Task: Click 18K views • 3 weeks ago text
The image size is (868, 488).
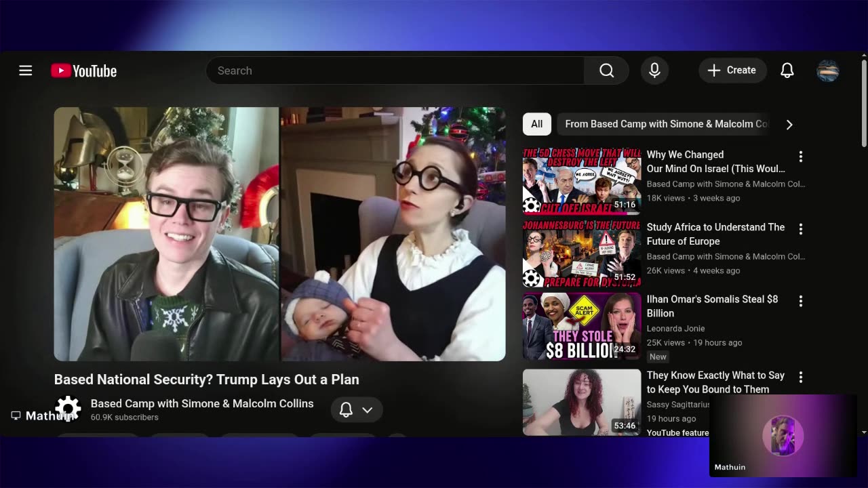Action: [693, 198]
